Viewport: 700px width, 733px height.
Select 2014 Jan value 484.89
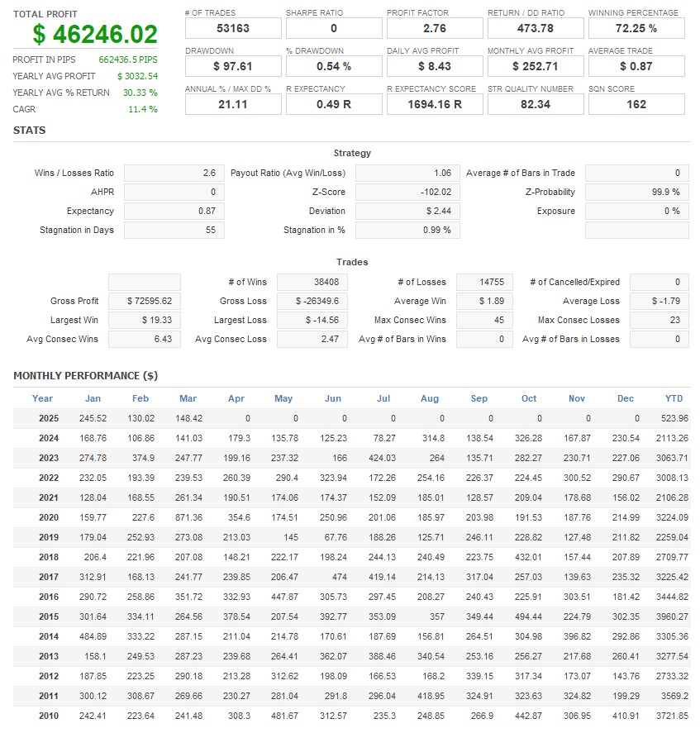93,636
